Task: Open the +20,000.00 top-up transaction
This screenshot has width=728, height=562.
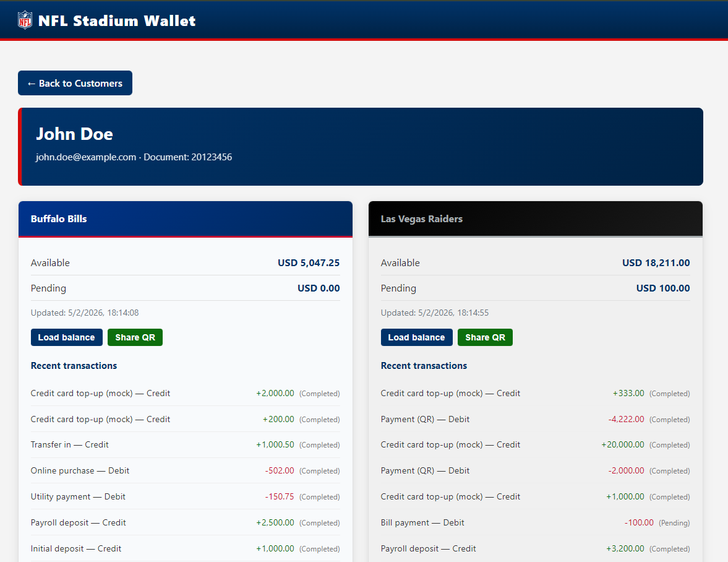Action: pos(535,444)
